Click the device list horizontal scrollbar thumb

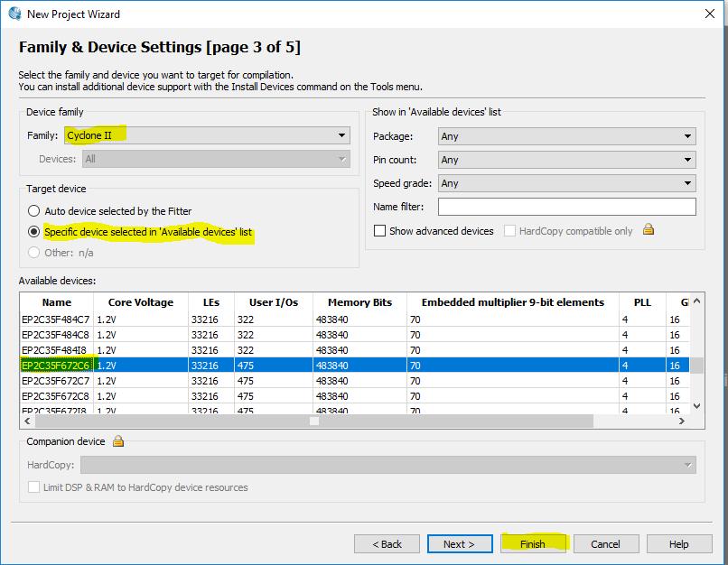click(x=314, y=421)
